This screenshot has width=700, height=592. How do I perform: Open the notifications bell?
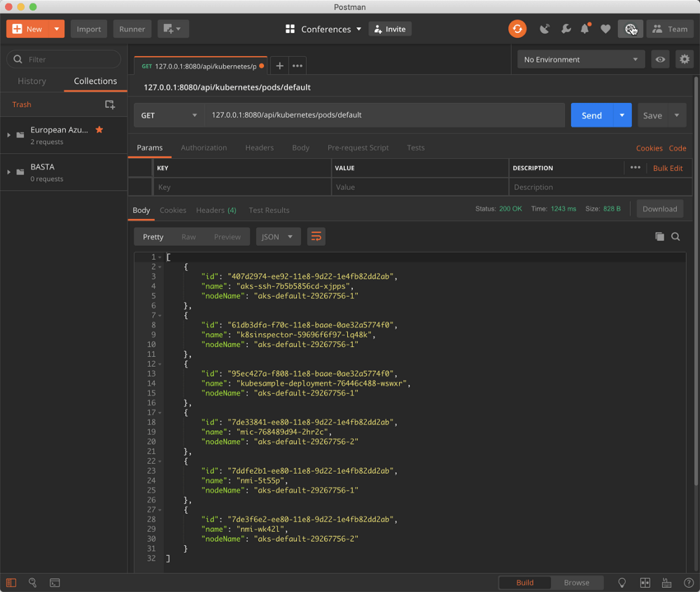click(585, 29)
